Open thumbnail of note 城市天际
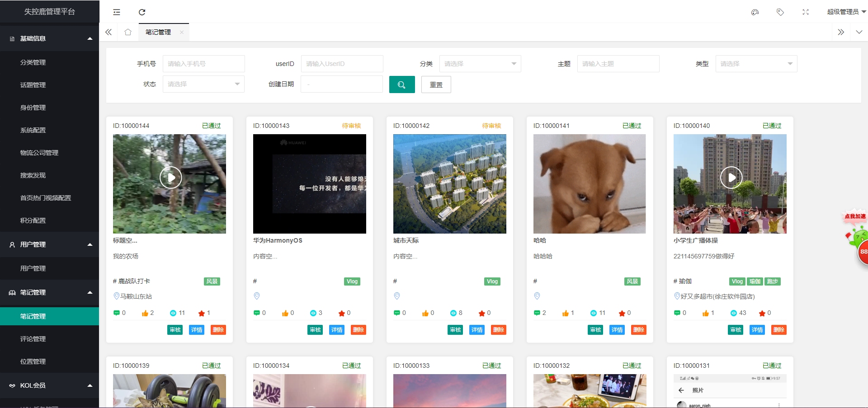Image resolution: width=868 pixels, height=408 pixels. (450, 184)
